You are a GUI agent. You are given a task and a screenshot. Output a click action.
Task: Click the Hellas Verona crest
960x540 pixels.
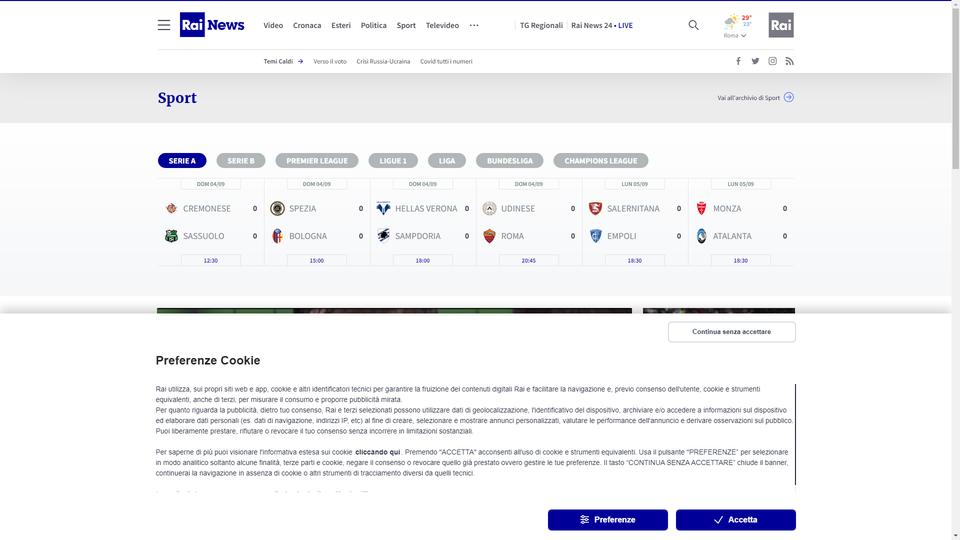point(383,208)
